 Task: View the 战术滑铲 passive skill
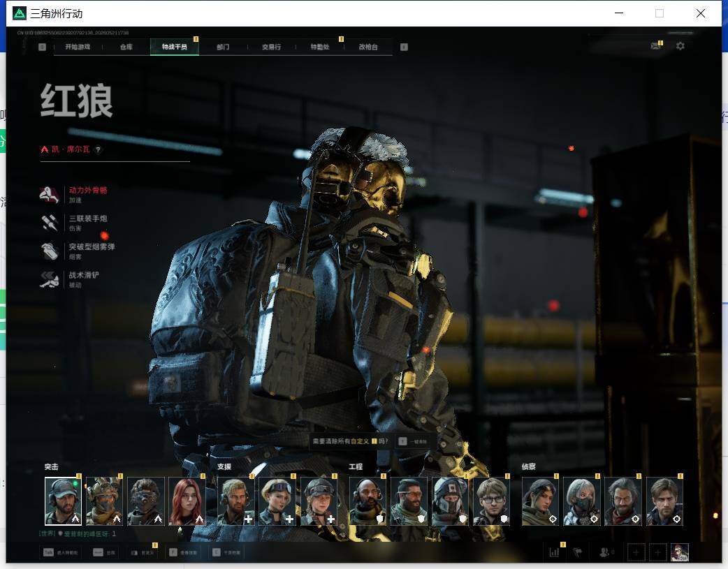point(70,279)
